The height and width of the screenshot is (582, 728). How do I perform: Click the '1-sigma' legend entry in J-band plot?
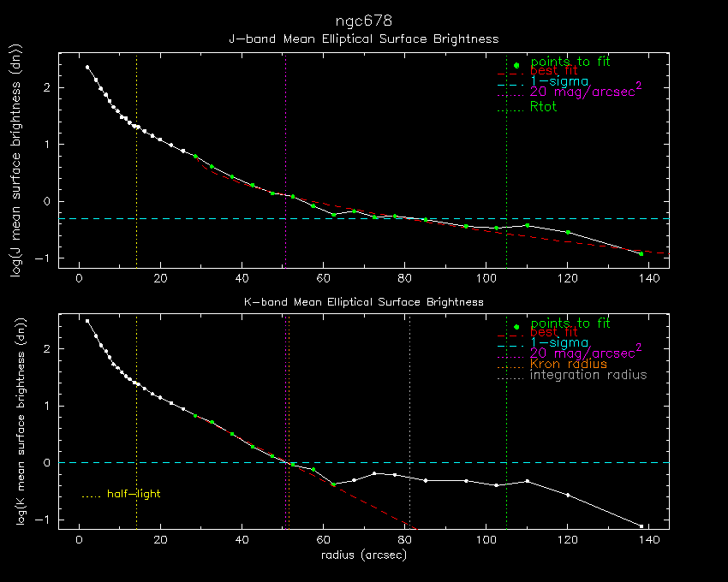(x=559, y=81)
